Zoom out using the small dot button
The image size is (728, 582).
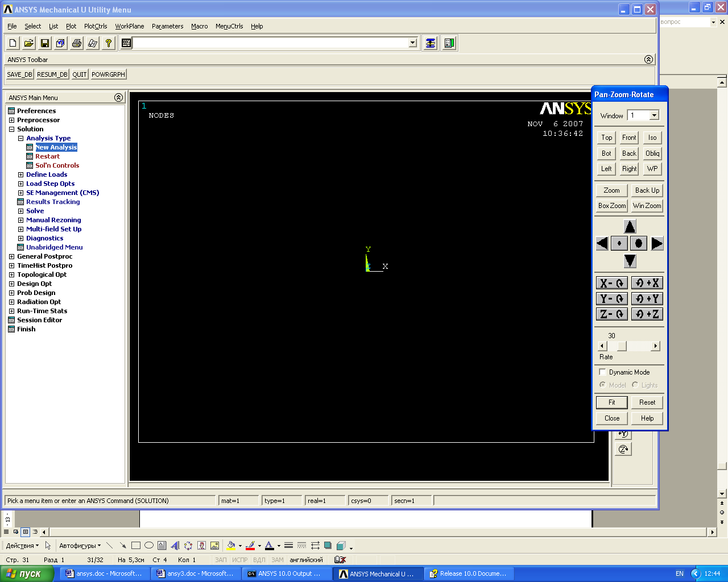pos(619,243)
